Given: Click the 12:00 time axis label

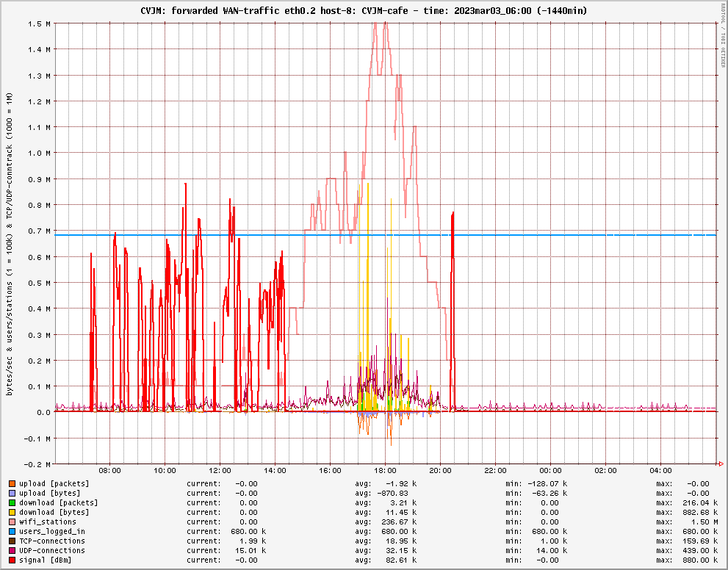Looking at the screenshot, I should [x=220, y=471].
